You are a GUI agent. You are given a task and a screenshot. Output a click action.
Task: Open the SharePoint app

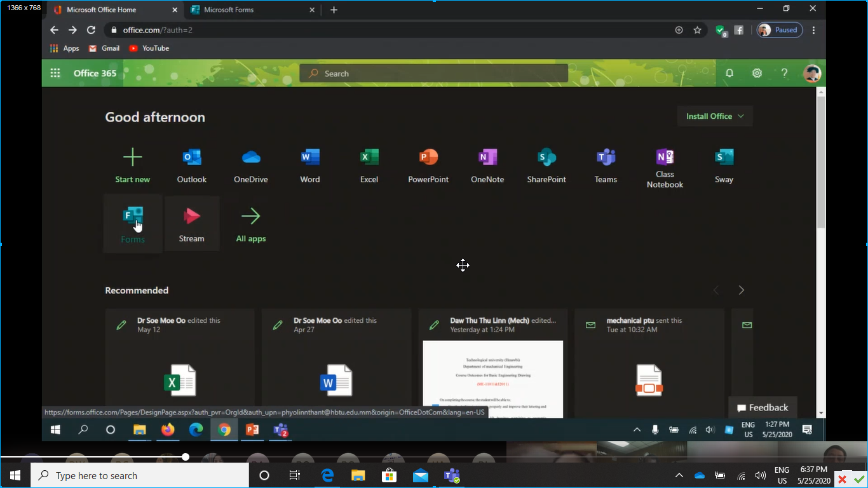pyautogui.click(x=546, y=165)
